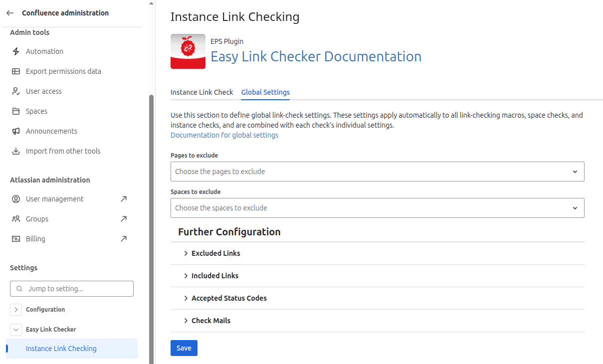
Task: Click the Billing icon
Action: click(16, 239)
